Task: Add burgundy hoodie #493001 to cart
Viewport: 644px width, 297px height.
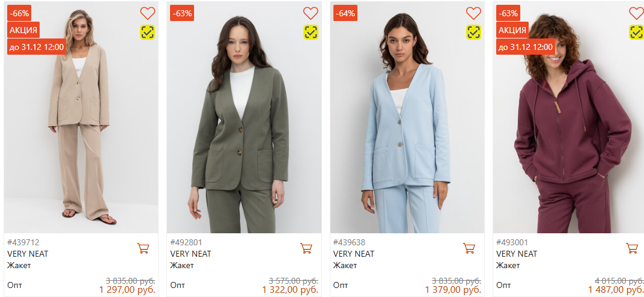Action: [x=632, y=248]
